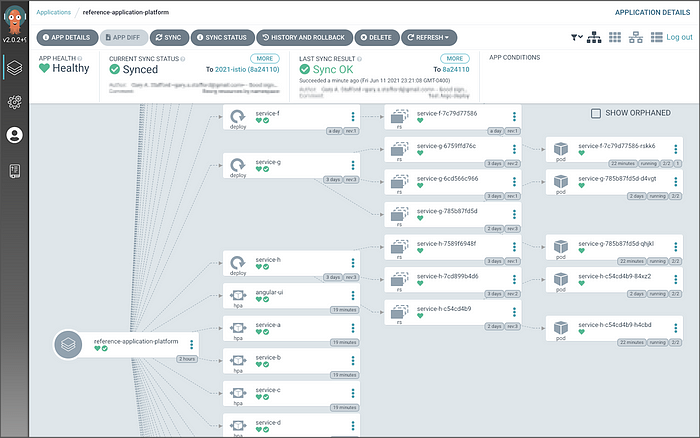This screenshot has height=438, width=700.
Task: Open the menu for the service-a hpa node
Action: coord(353,328)
